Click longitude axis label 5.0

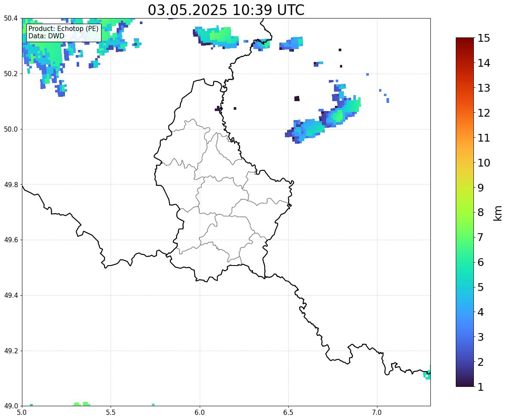click(22, 413)
